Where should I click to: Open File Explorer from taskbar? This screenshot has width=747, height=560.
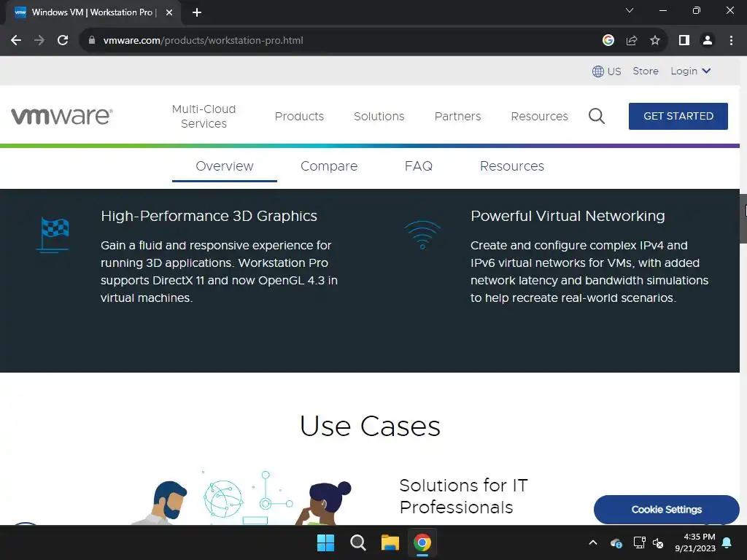(x=390, y=542)
